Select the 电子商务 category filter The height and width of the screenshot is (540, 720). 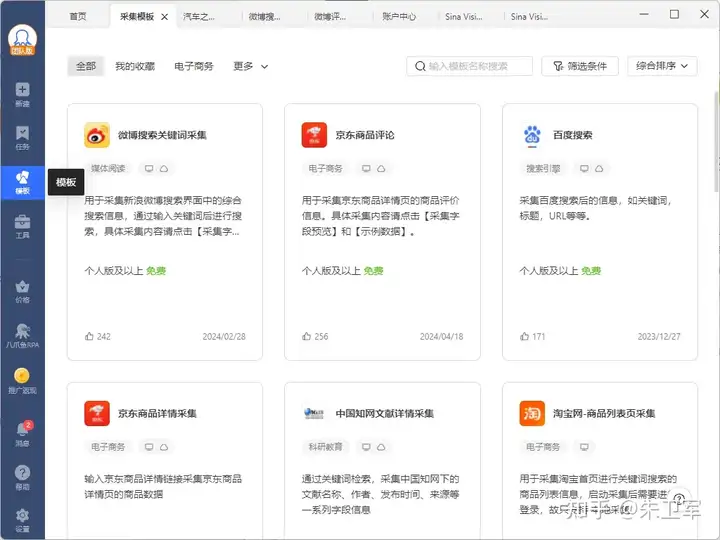pos(194,66)
